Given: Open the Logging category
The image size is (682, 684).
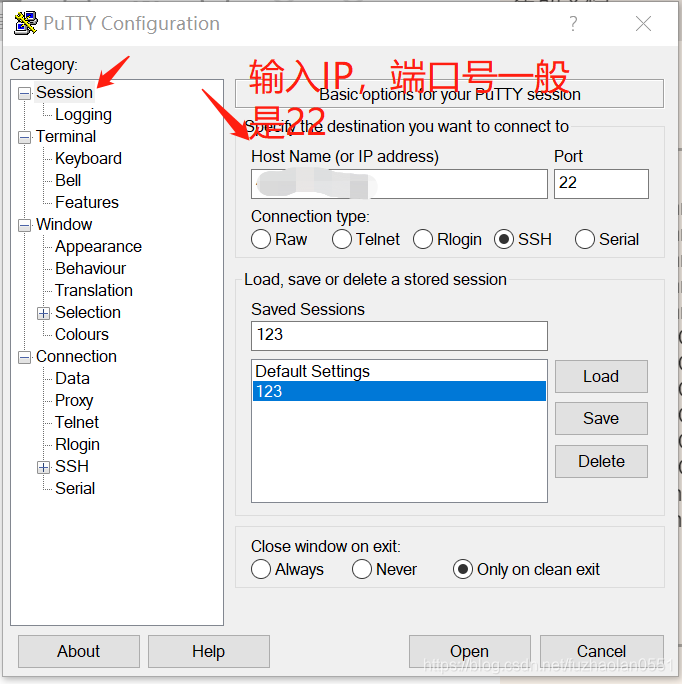Looking at the screenshot, I should [x=83, y=115].
